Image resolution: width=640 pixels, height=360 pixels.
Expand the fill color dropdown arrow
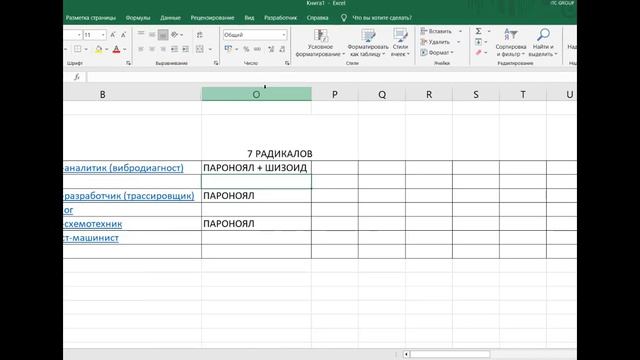tap(107, 49)
